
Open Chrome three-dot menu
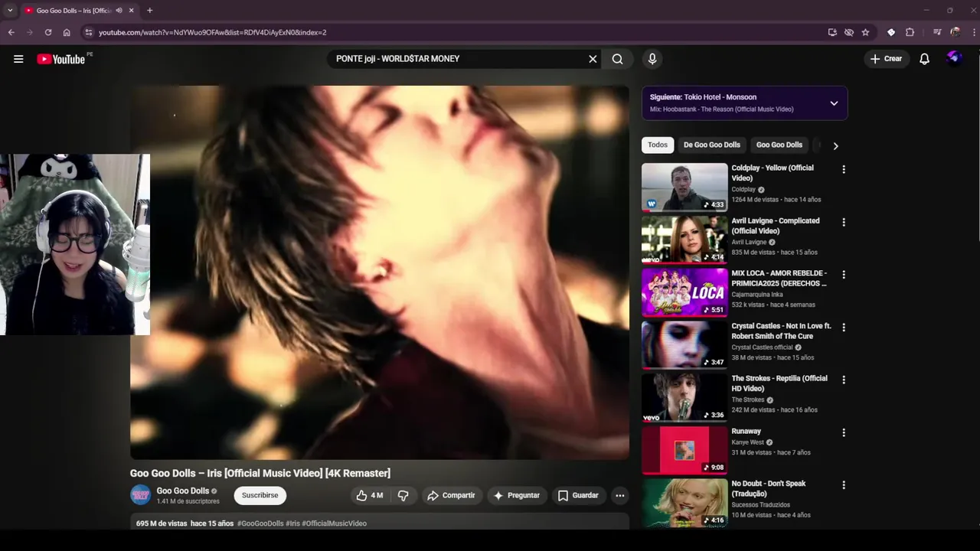coord(975,32)
